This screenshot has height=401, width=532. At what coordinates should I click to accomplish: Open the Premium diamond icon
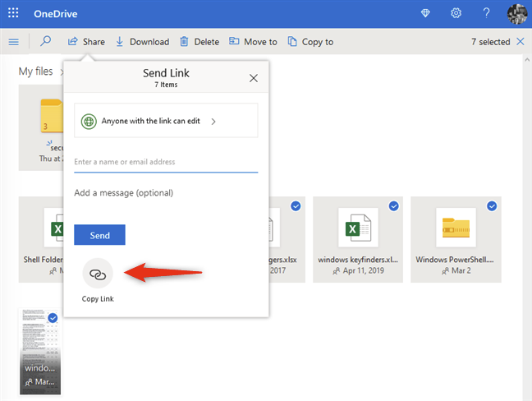click(x=425, y=13)
